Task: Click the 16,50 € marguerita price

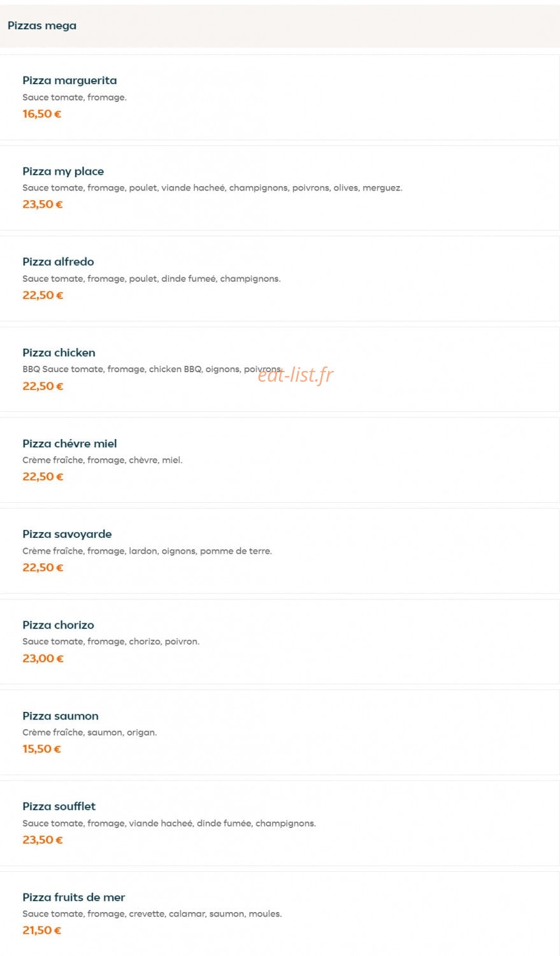Action: [x=42, y=114]
